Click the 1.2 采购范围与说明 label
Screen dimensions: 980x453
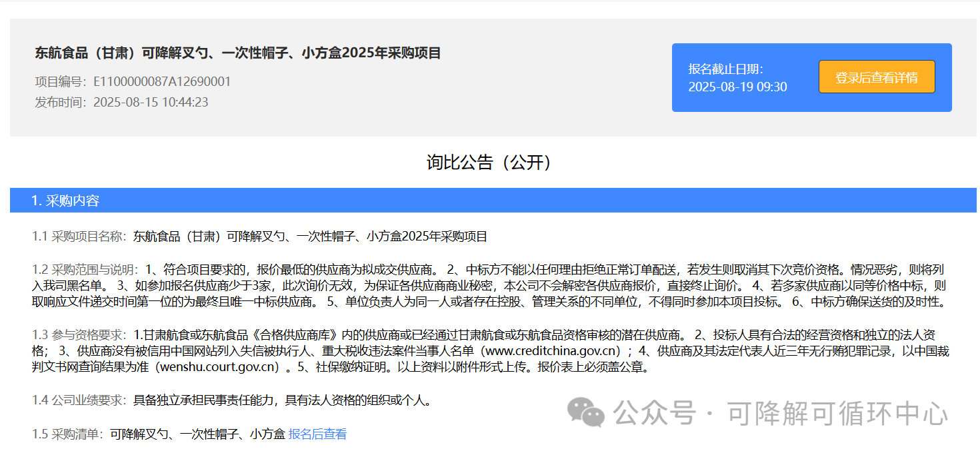85,270
